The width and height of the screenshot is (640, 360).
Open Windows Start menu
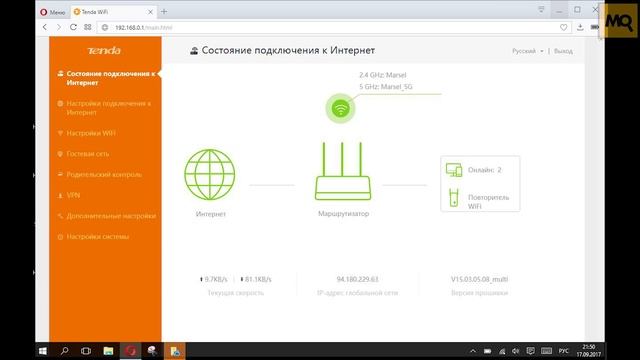pyautogui.click(x=42, y=351)
